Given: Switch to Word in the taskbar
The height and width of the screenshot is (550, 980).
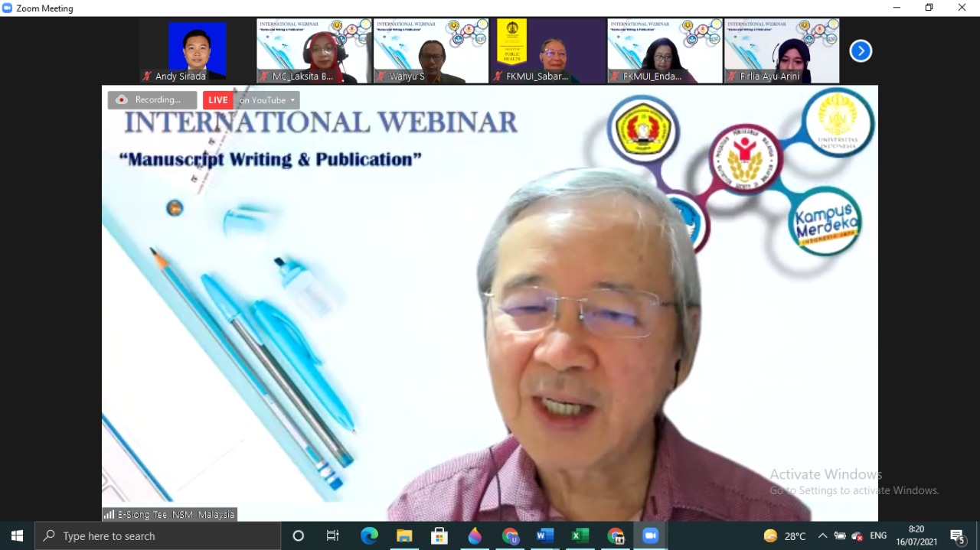Looking at the screenshot, I should (545, 535).
